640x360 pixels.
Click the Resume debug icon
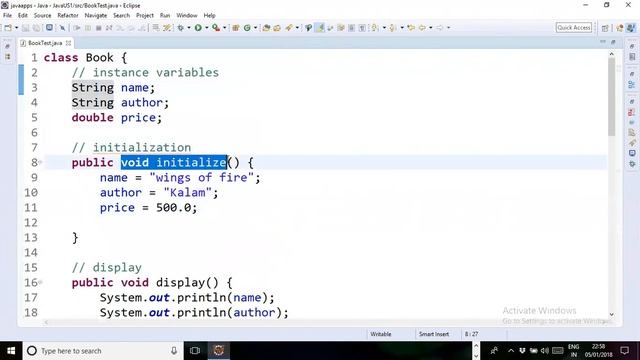pos(77,28)
